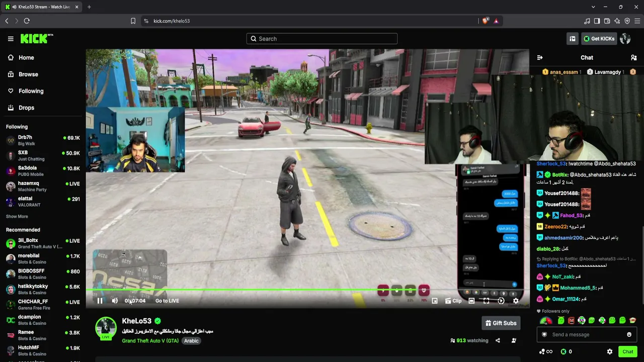Share the stream via share icon
644x362 pixels.
498,341
